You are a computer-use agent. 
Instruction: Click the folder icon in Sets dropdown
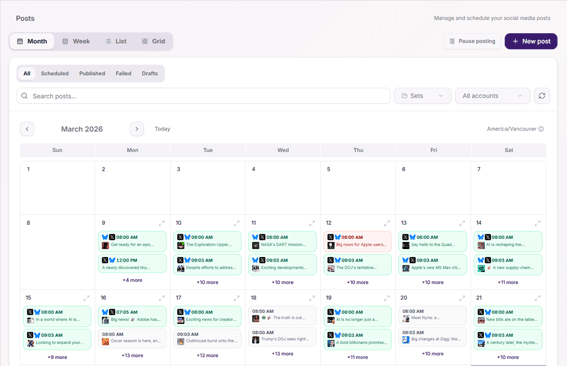404,96
